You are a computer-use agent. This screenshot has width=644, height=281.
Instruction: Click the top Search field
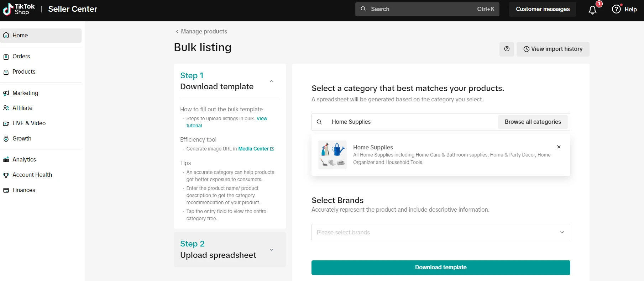pos(427,9)
